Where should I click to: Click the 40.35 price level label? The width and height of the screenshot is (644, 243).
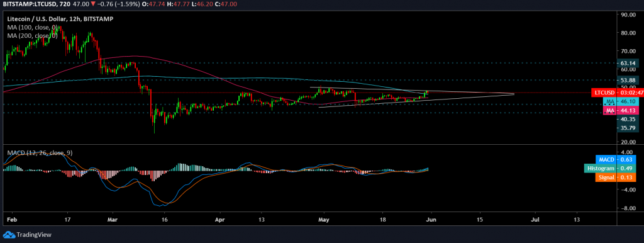[x=628, y=119]
